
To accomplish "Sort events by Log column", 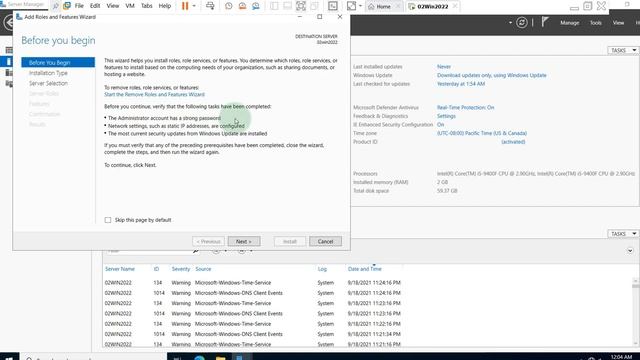I will pyautogui.click(x=322, y=269).
